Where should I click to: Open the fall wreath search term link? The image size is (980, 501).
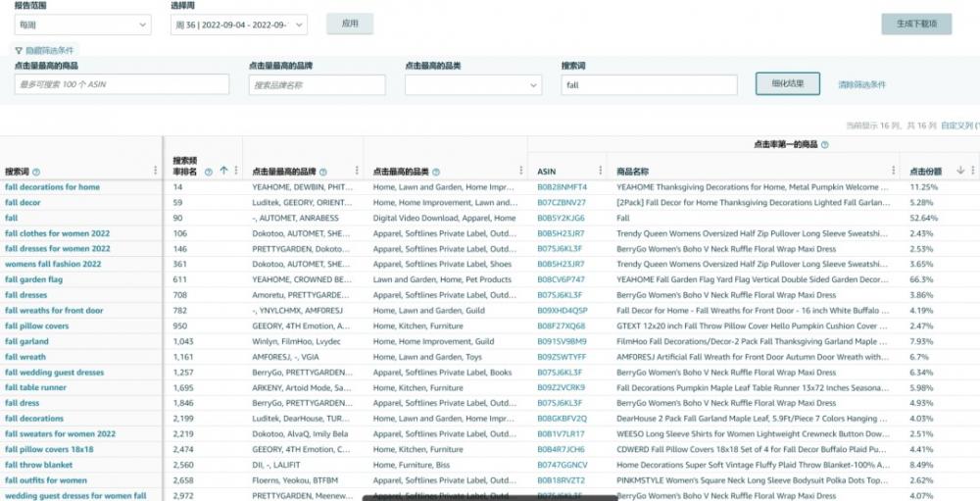pyautogui.click(x=25, y=357)
